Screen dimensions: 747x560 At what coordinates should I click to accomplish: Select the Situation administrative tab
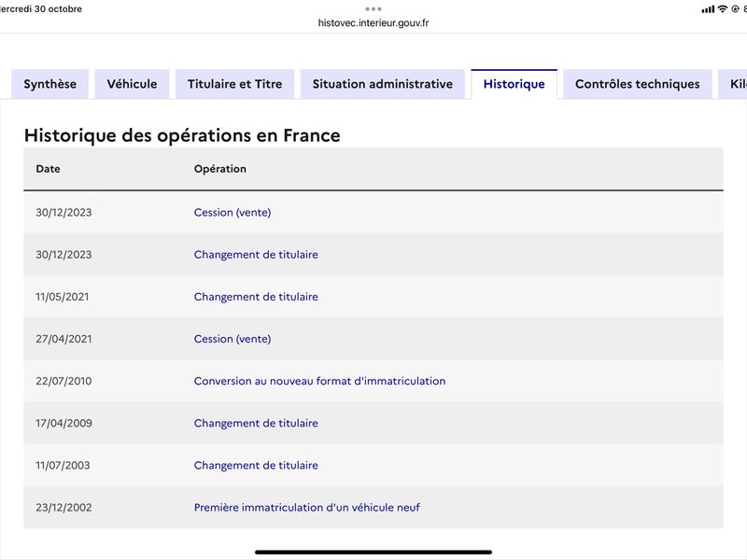pos(383,84)
